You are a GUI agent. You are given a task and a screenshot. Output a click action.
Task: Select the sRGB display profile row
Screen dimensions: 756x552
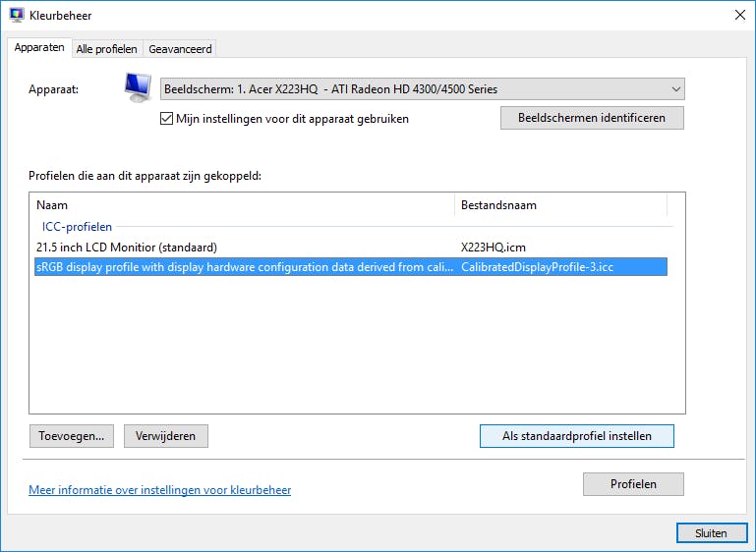351,267
